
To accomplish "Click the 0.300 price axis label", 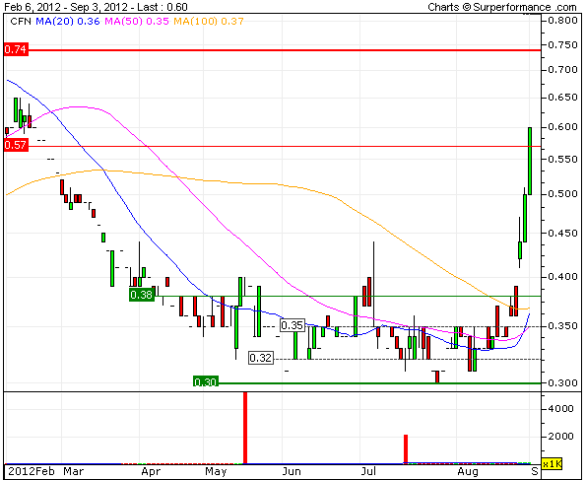I will (x=563, y=383).
